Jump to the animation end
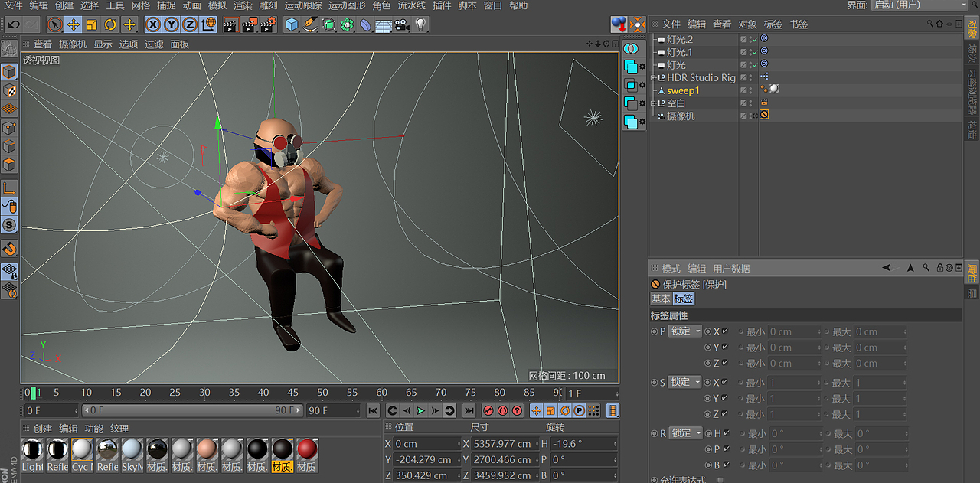The width and height of the screenshot is (980, 483). point(469,411)
